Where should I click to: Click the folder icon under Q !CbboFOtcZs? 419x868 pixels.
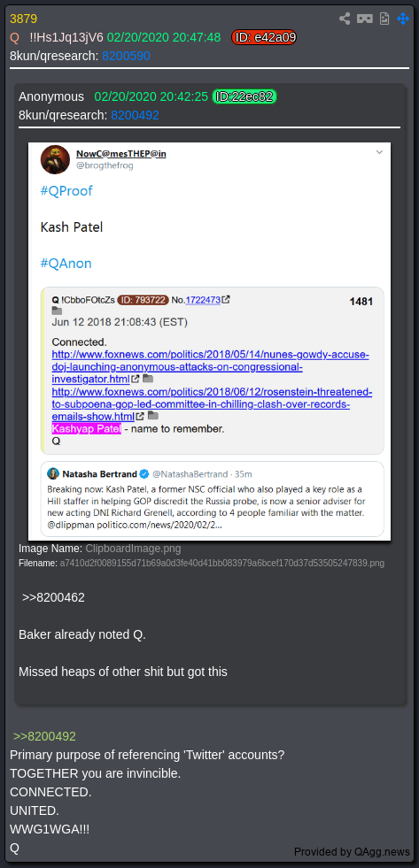57,311
